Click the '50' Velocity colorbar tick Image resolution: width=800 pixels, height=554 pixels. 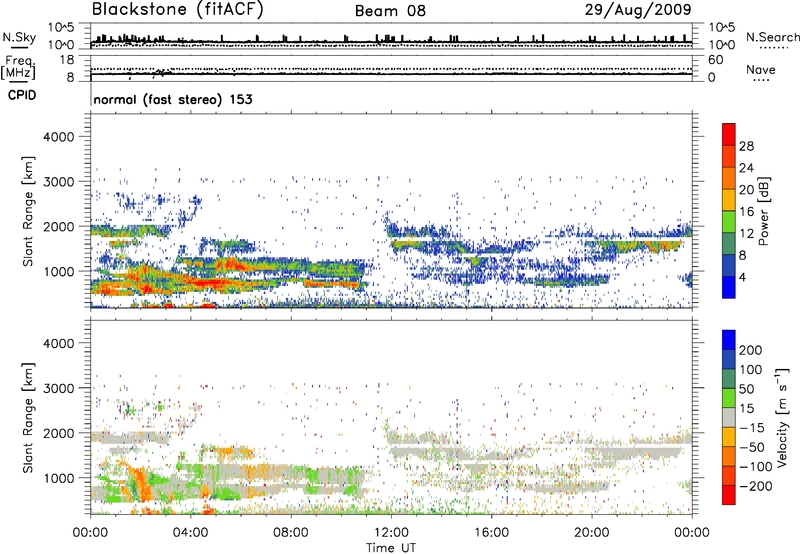(x=746, y=389)
